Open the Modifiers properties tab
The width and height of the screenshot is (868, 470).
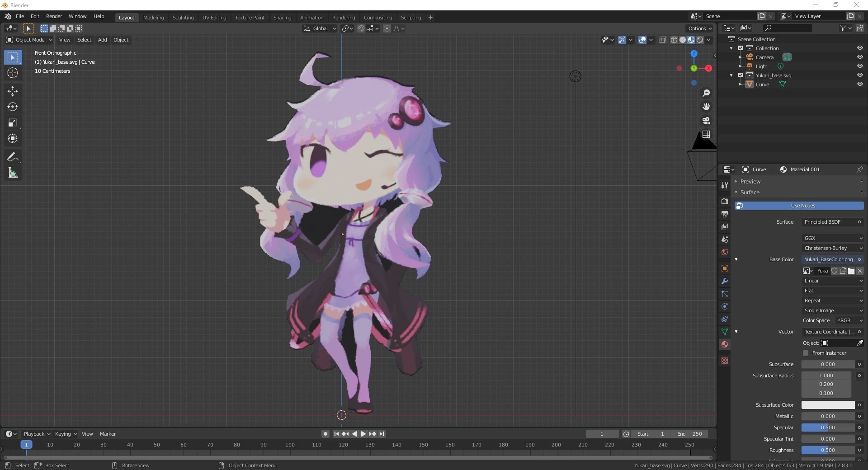(x=725, y=281)
